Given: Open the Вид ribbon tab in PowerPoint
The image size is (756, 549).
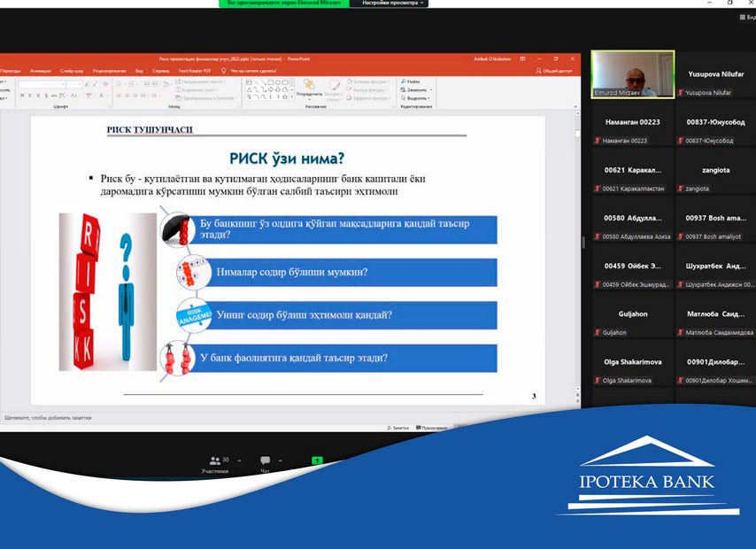Looking at the screenshot, I should click(139, 71).
